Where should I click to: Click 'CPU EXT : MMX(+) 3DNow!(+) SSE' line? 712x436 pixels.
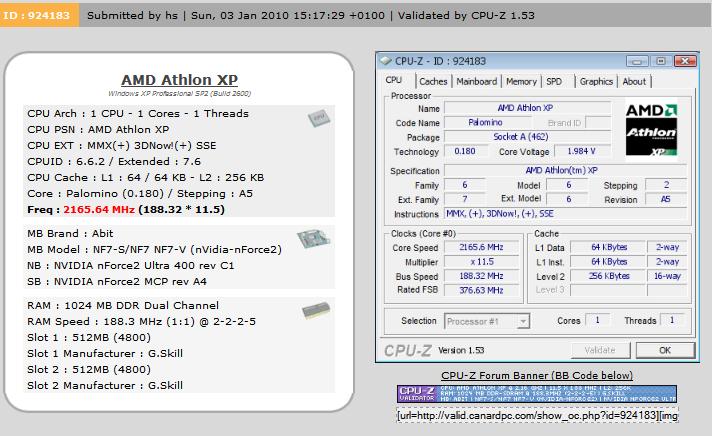point(122,145)
